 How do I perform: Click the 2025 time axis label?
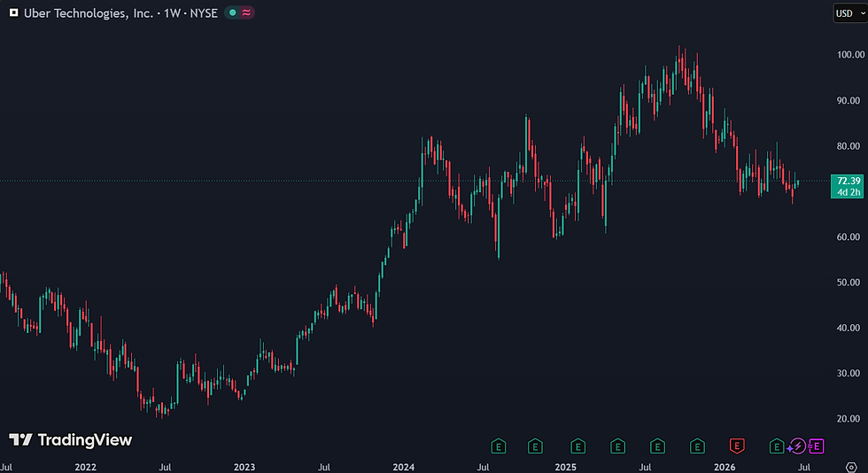[565, 467]
